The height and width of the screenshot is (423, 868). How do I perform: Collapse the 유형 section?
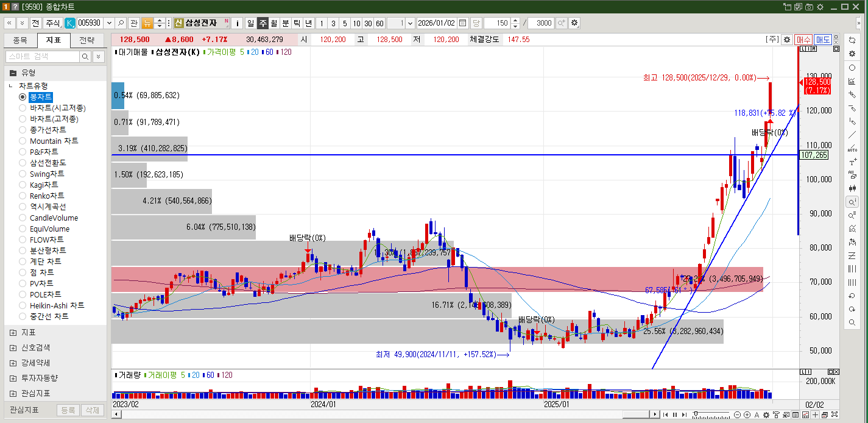pyautogui.click(x=13, y=73)
